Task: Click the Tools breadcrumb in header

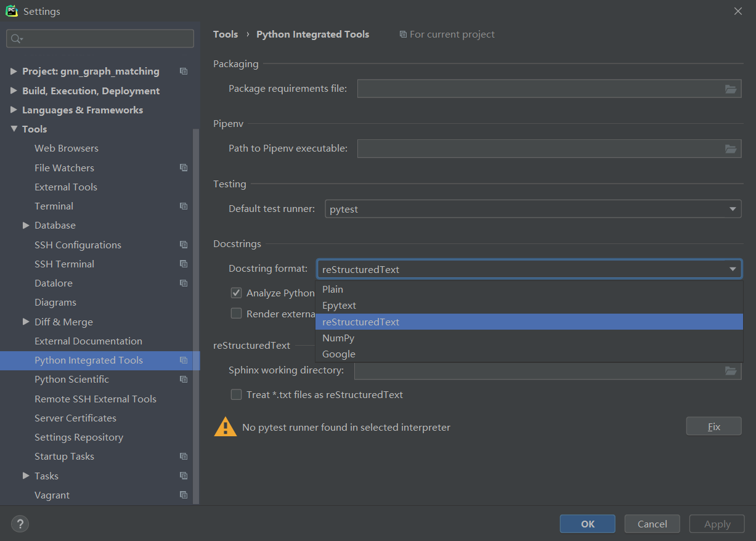Action: [226, 35]
